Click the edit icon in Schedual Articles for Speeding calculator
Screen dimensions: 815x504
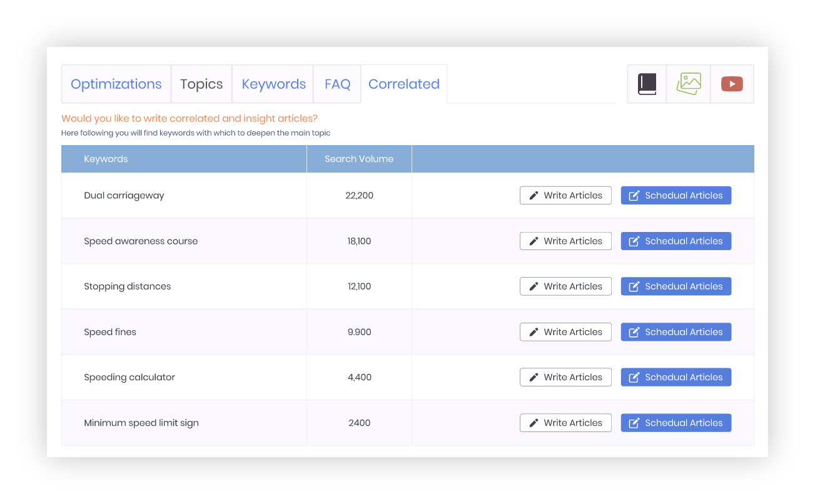coord(632,376)
